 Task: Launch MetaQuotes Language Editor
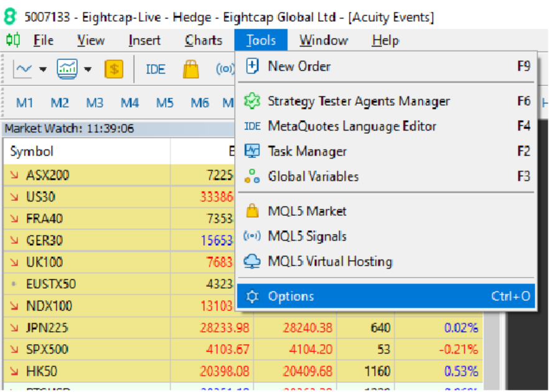tap(386, 126)
